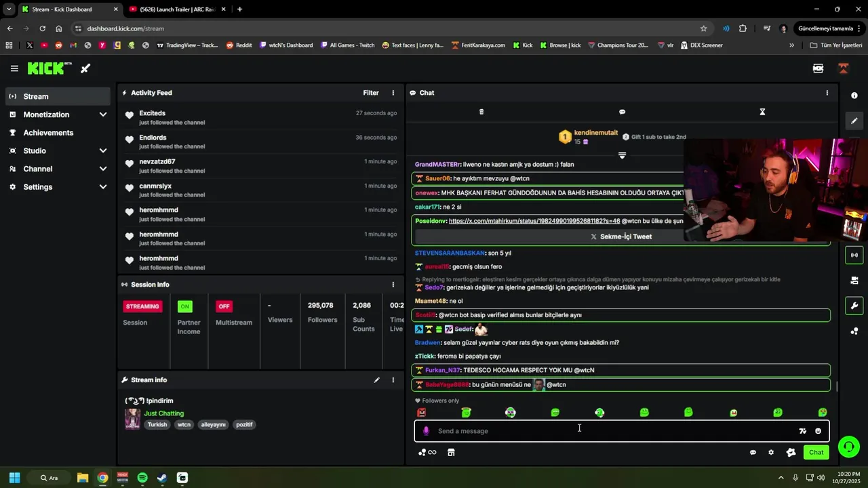Image resolution: width=868 pixels, height=488 pixels.
Task: Switch to the Launch Trailer ARC Raiders tab
Action: click(176, 9)
